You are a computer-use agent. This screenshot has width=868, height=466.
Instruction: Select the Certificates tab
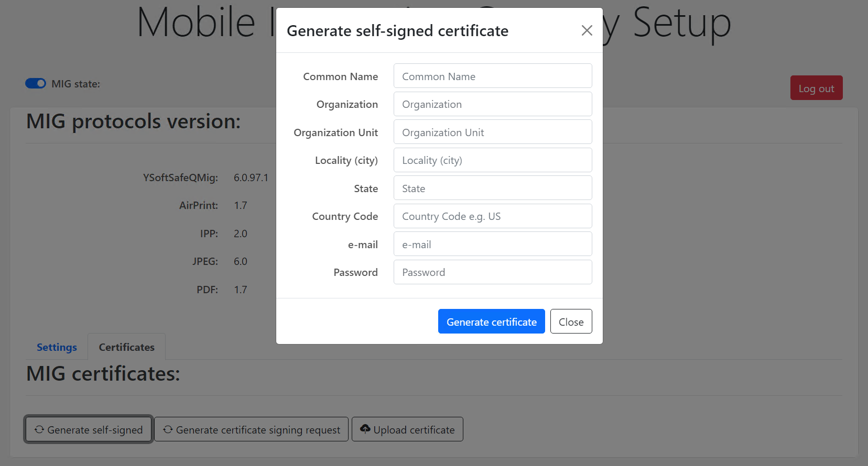pos(126,347)
